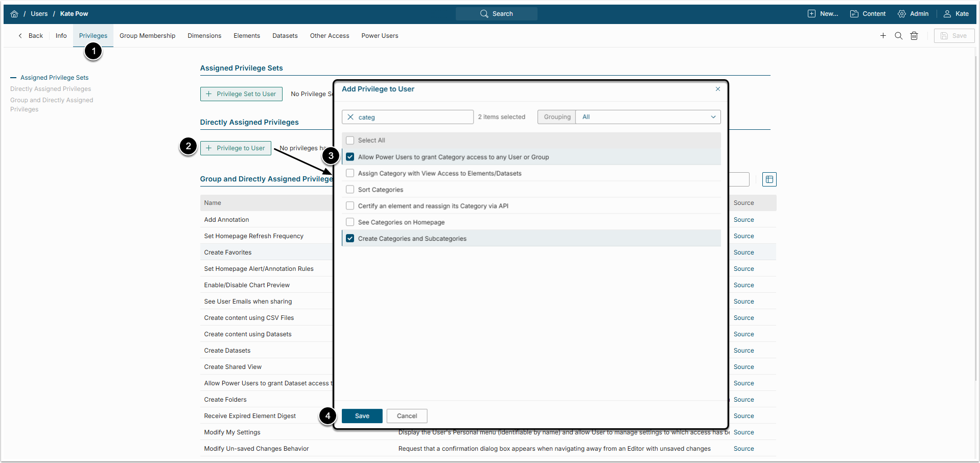This screenshot has height=463, width=980.
Task: Open the Power Users tab
Action: (x=380, y=36)
